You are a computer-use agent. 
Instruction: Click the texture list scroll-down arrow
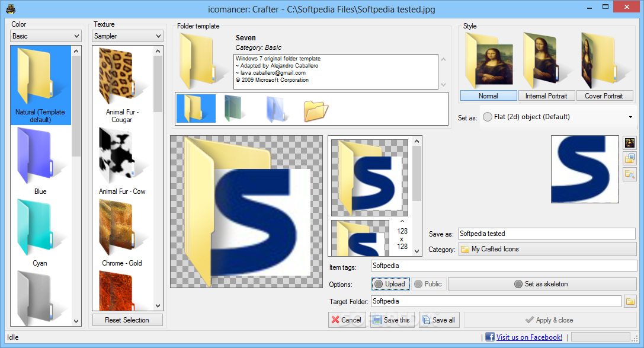click(158, 306)
